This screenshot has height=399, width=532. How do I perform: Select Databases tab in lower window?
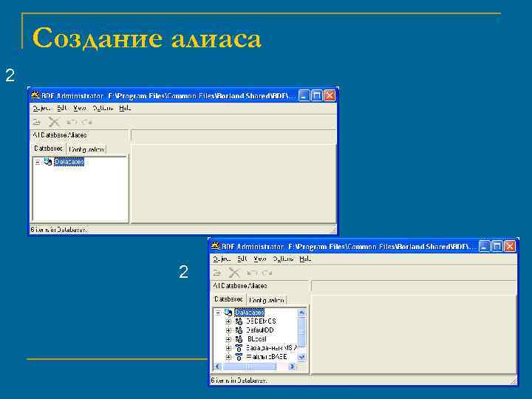(228, 299)
